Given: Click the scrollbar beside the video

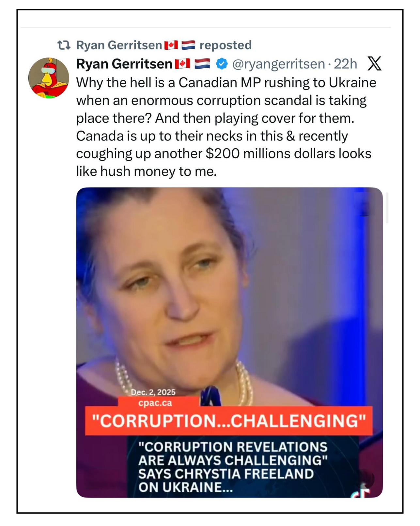Looking at the screenshot, I should (387, 208).
